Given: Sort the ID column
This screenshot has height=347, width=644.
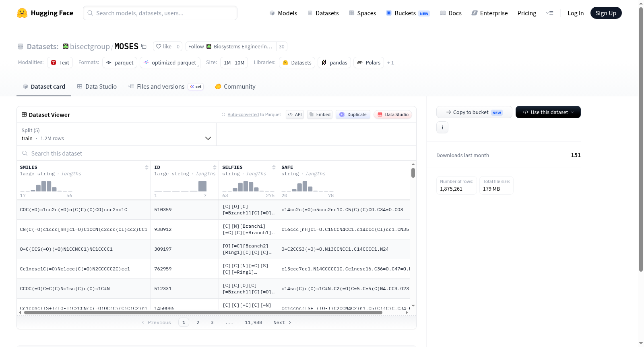Looking at the screenshot, I should pos(215,167).
